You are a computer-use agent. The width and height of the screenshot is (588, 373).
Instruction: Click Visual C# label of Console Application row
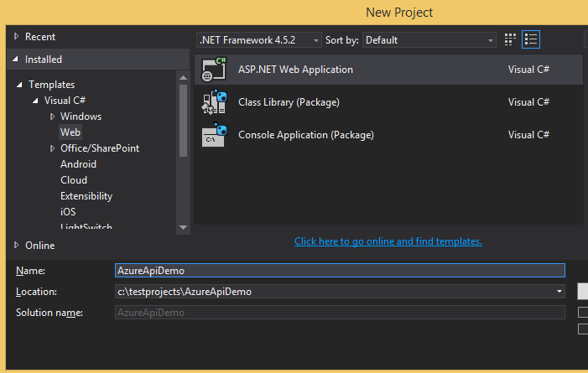pos(528,135)
